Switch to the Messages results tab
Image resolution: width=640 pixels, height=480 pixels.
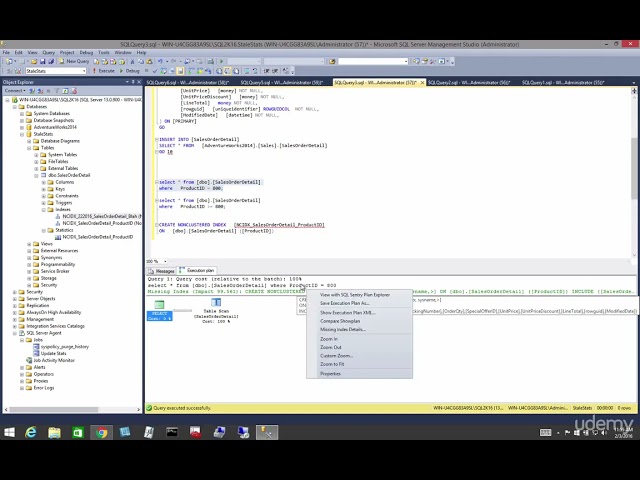162,271
